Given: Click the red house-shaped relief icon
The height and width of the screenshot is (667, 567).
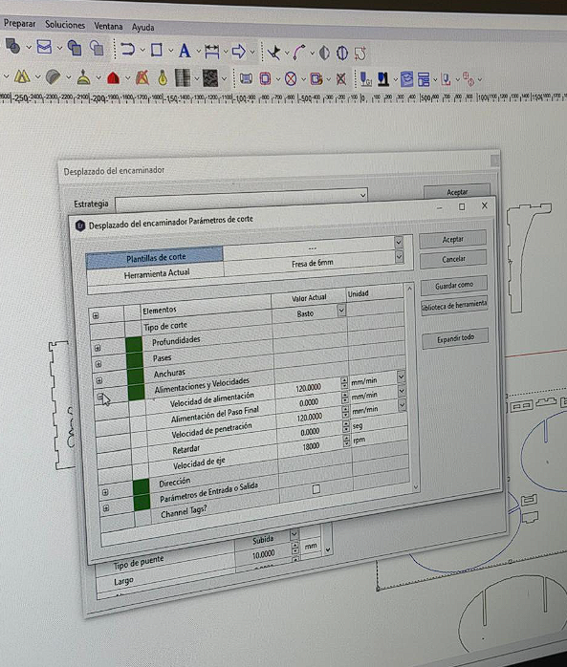Looking at the screenshot, I should [113, 78].
